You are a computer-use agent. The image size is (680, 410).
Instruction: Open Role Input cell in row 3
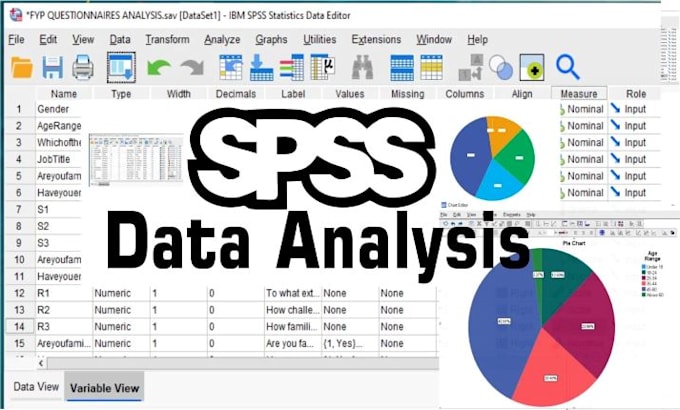635,143
